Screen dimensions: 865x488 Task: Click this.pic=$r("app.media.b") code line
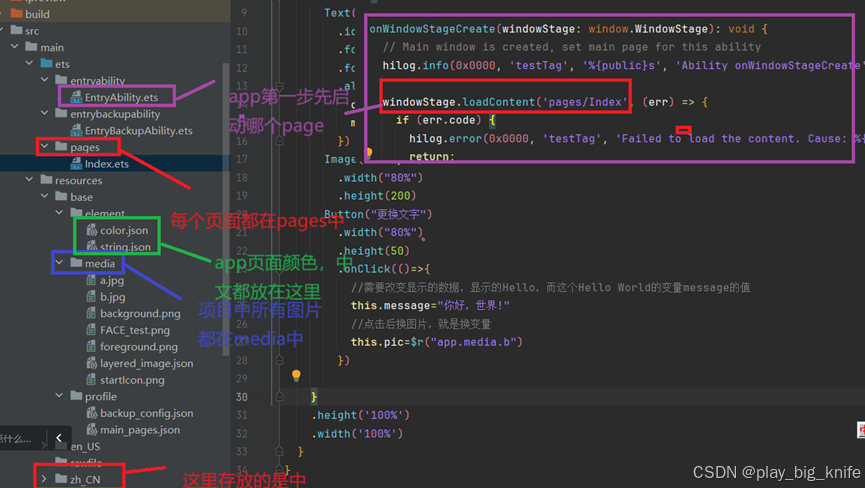(436, 342)
